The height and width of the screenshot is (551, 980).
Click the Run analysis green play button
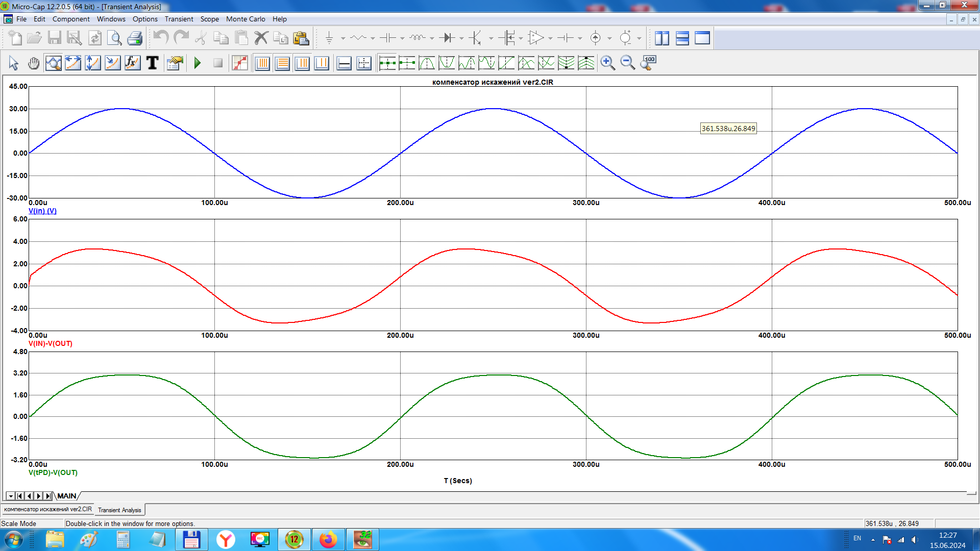[x=198, y=63]
